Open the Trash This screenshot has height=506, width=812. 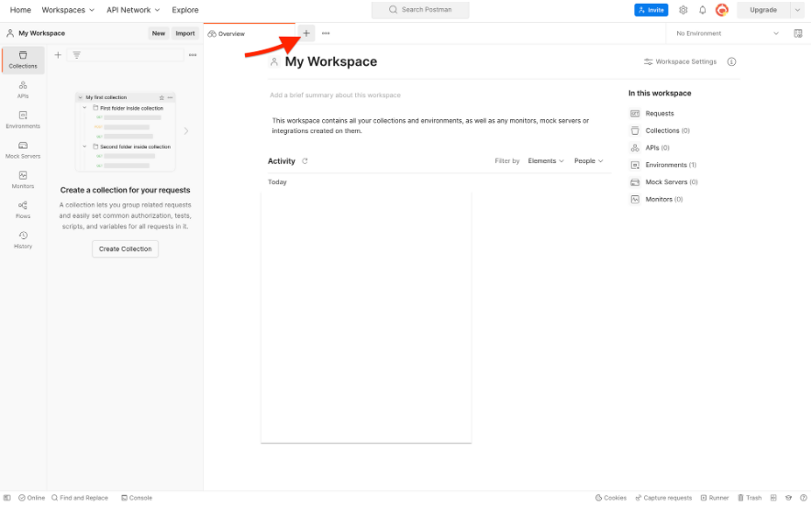click(750, 498)
